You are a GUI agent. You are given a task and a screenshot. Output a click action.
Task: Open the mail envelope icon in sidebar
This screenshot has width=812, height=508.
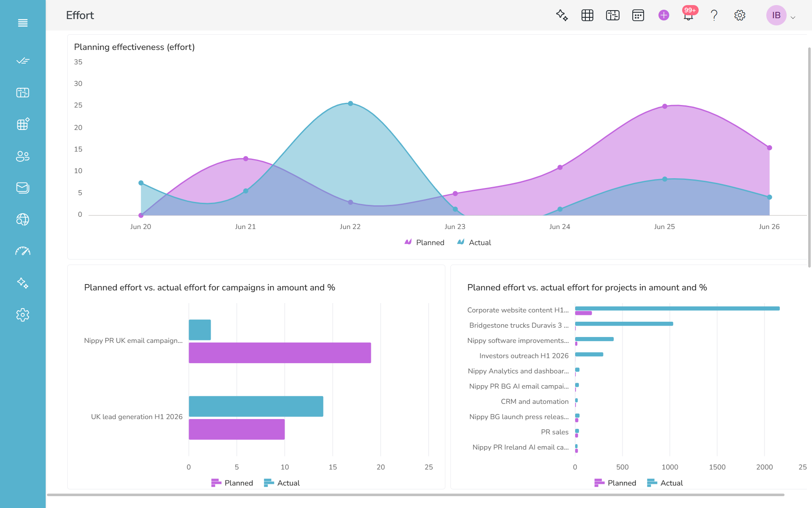[23, 188]
